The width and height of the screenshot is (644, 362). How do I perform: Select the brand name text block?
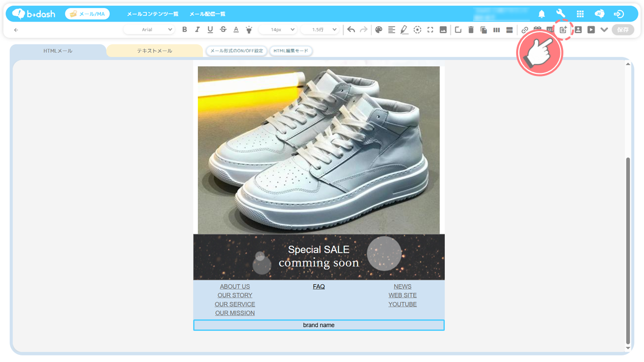click(x=319, y=325)
